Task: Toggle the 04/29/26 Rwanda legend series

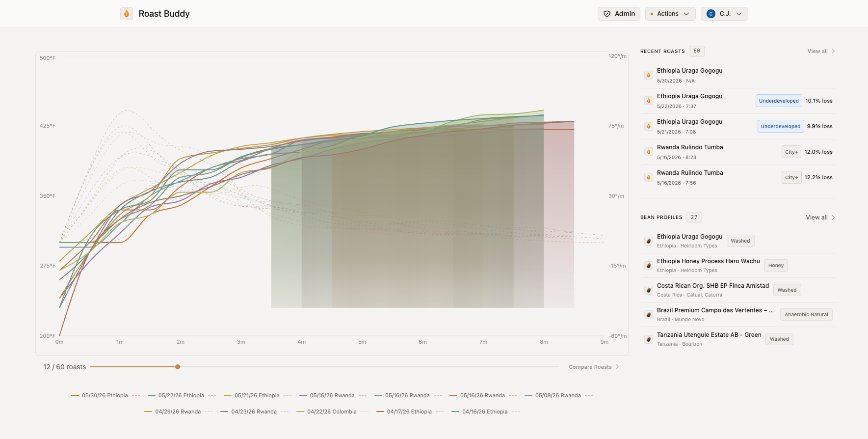Action: (178, 412)
